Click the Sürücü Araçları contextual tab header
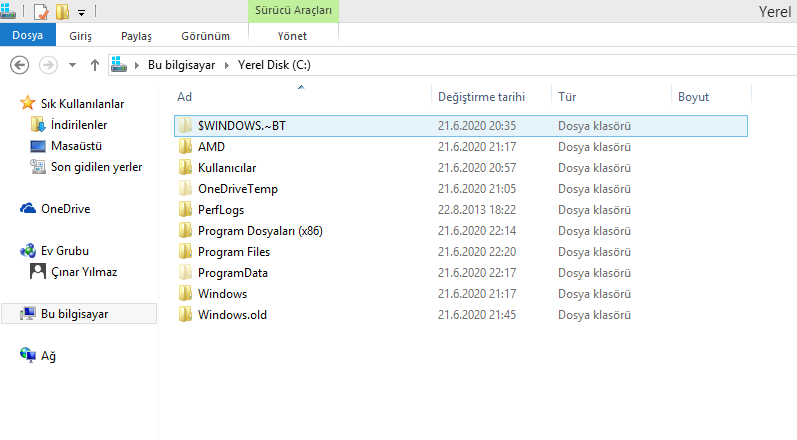Screen dimensions: 797x440 click(293, 11)
